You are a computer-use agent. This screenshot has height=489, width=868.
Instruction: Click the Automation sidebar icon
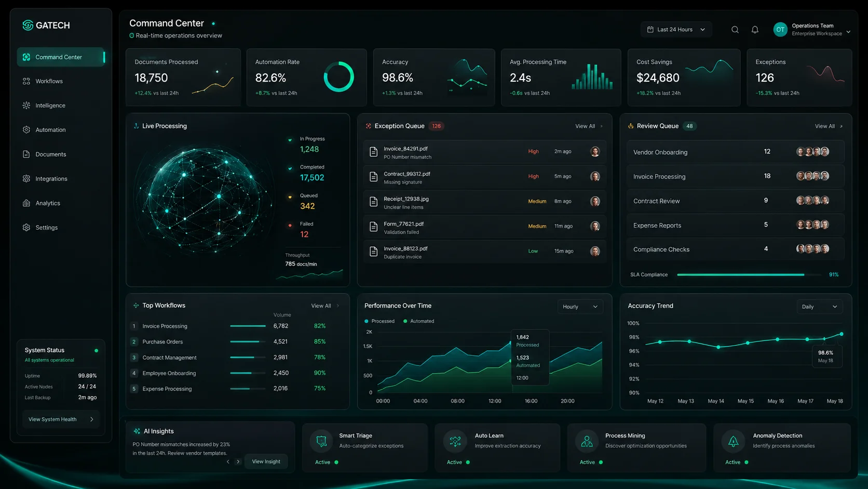[x=26, y=130]
